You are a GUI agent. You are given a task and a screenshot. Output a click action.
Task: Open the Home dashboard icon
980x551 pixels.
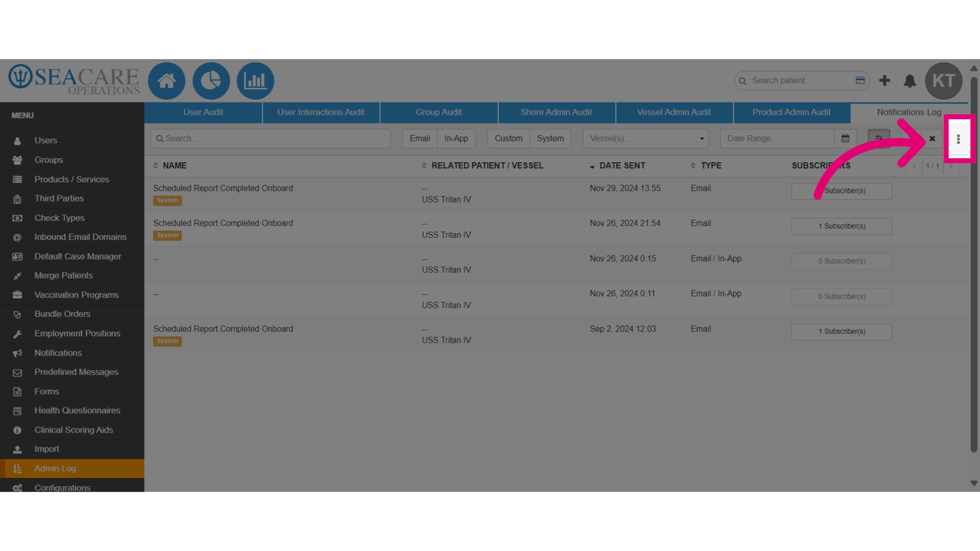click(166, 81)
